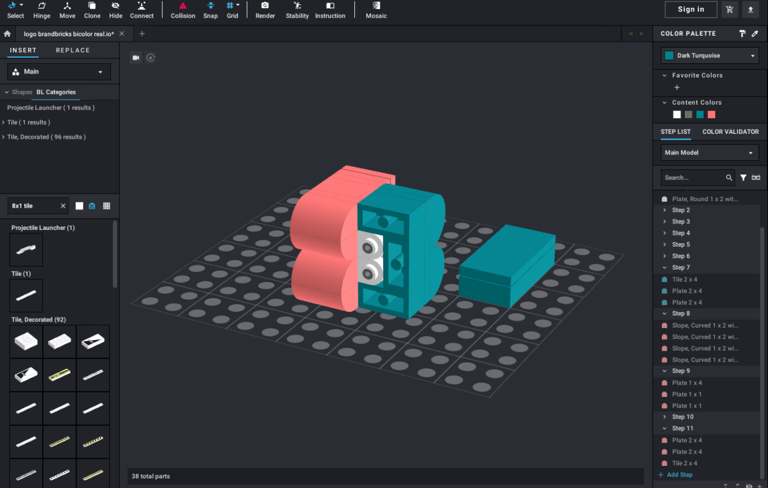Select the teal block standing apart on the baseplate
768x488 pixels.
tap(507, 265)
